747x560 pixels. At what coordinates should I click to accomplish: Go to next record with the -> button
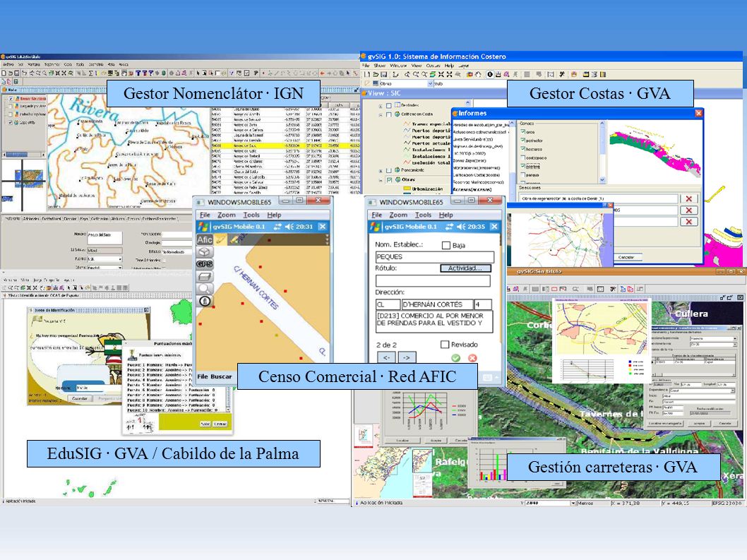[x=407, y=357]
